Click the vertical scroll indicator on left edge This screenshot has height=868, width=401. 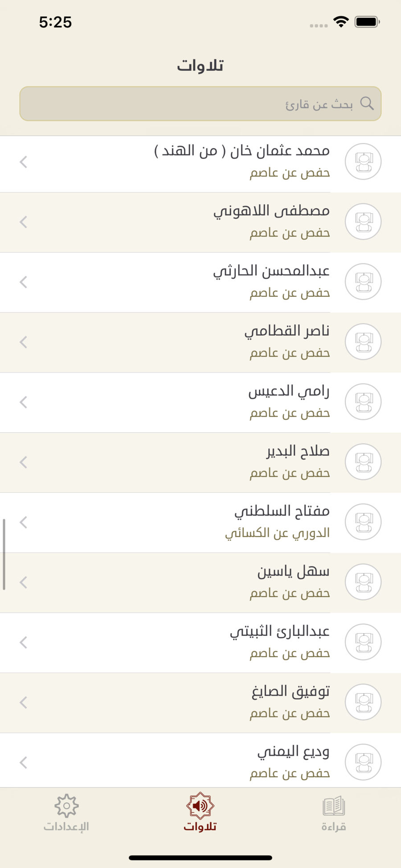(4, 554)
